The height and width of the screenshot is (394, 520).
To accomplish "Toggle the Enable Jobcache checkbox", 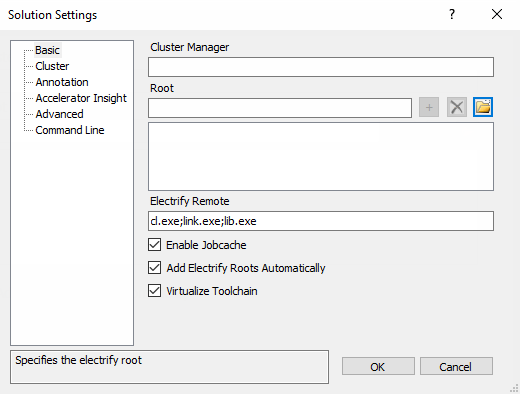I will click(x=155, y=245).
